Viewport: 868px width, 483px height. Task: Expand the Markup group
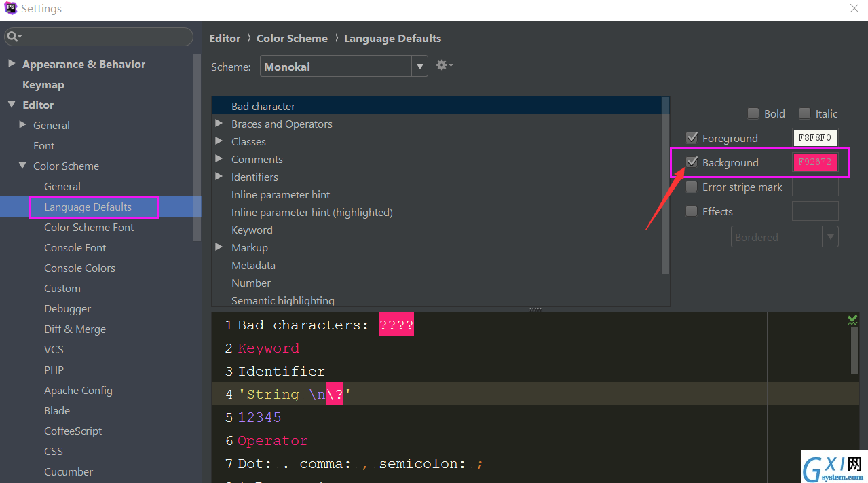pos(219,247)
